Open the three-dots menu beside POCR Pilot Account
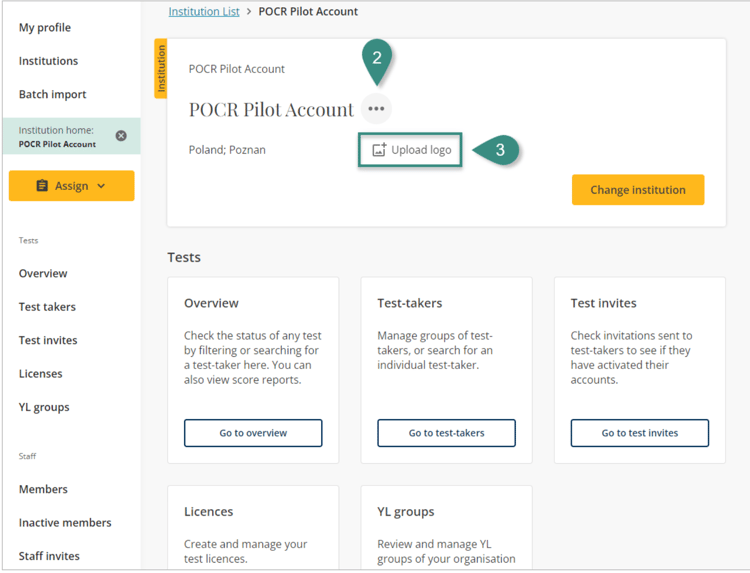Image resolution: width=750 pixels, height=573 pixels. (376, 109)
